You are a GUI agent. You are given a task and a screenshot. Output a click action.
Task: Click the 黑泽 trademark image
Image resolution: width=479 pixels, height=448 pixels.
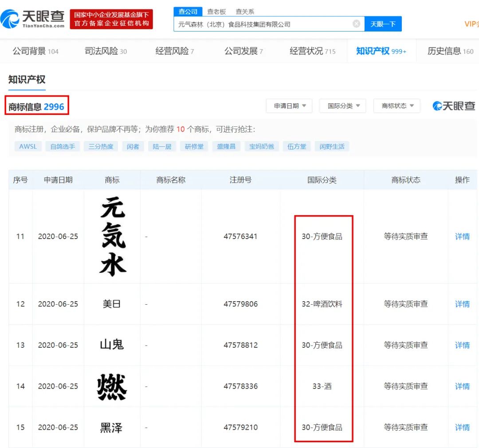point(111,428)
